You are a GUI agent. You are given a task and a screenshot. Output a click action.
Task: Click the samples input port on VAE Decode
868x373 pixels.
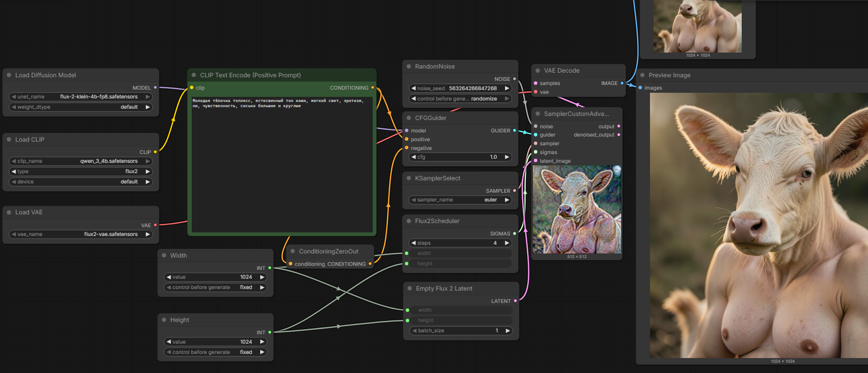click(x=536, y=83)
